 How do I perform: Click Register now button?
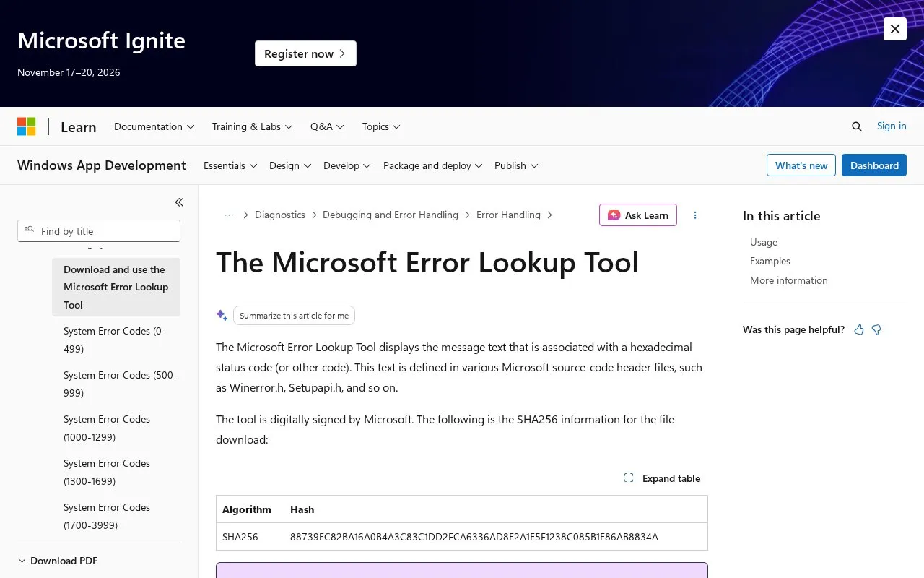coord(305,53)
